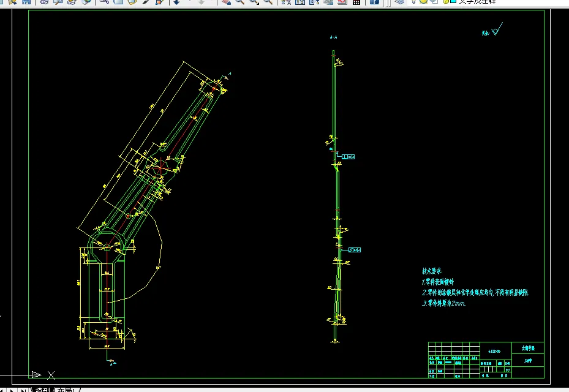This screenshot has height=392, width=569.
Task: Click the 3D DWF globe icon
Action: (86, 2)
